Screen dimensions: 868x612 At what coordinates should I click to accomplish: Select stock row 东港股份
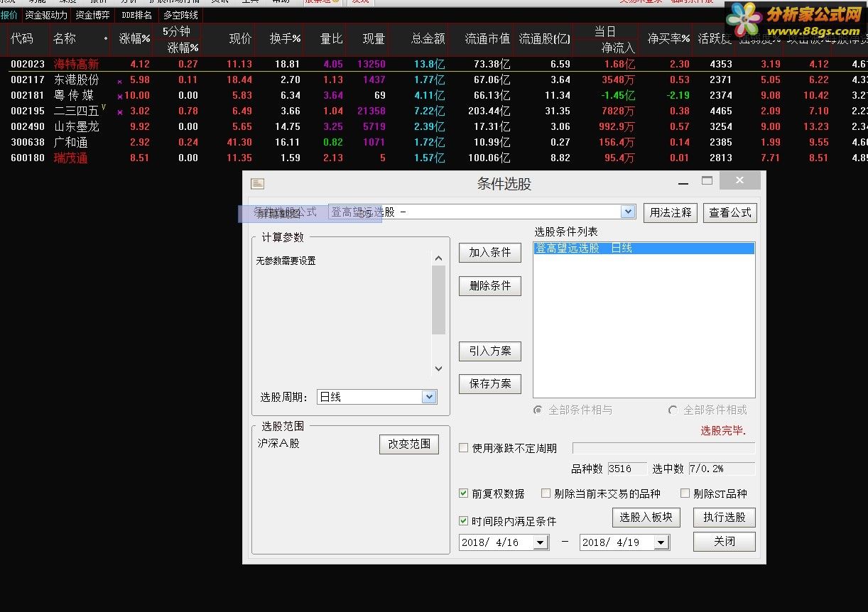(434, 80)
